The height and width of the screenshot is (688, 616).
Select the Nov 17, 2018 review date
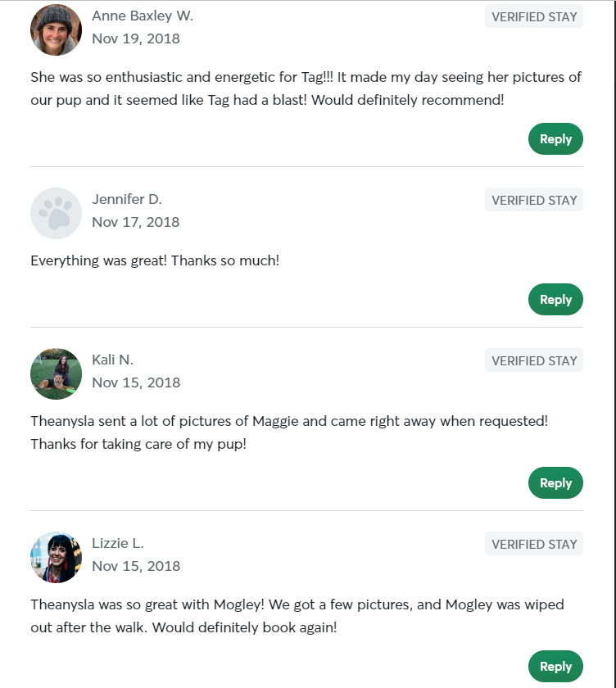[136, 221]
